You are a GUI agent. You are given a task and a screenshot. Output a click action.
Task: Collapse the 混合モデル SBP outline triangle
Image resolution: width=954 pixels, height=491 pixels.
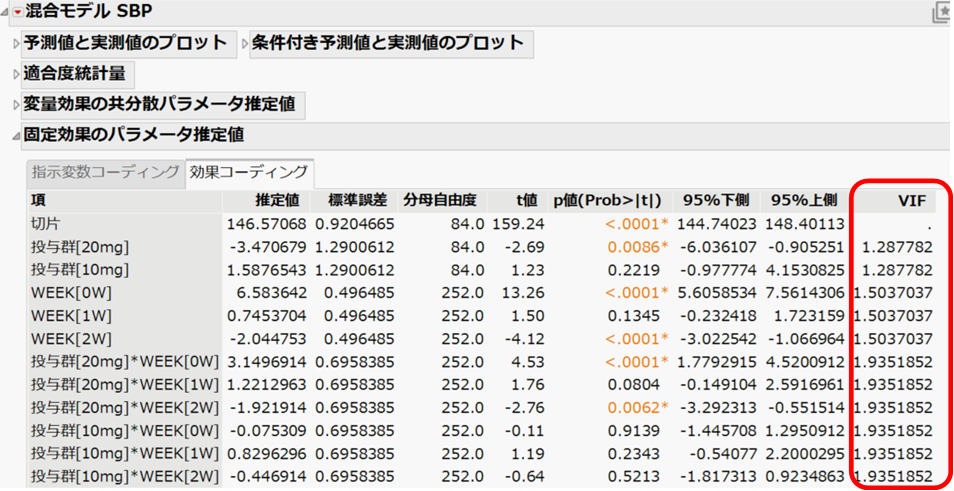point(5,12)
